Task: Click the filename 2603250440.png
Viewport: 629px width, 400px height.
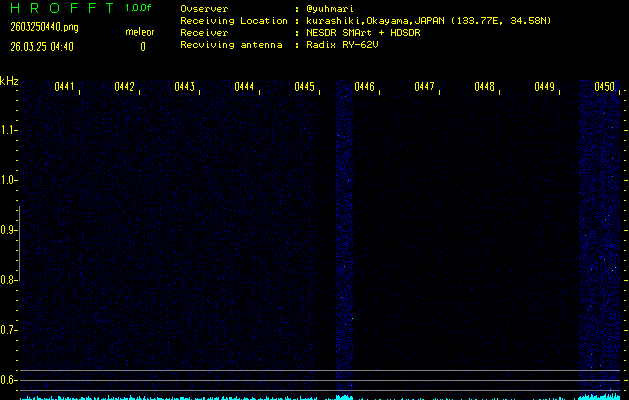Action: 44,27
